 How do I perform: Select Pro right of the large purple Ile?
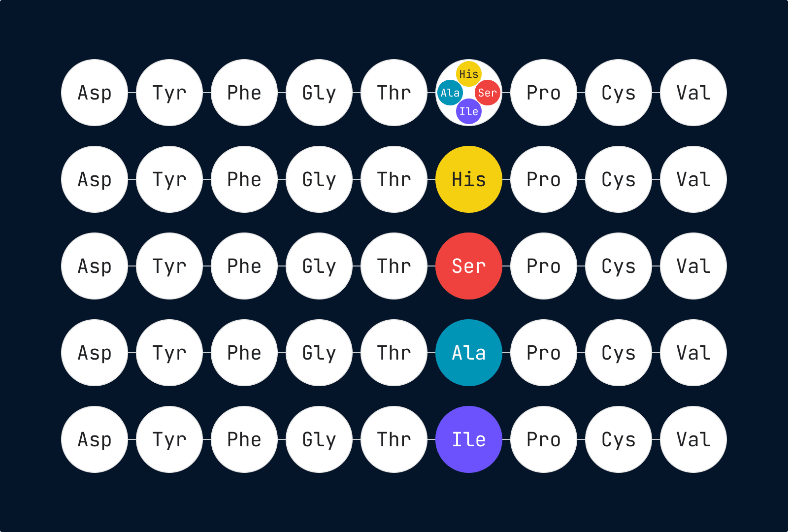(x=544, y=439)
